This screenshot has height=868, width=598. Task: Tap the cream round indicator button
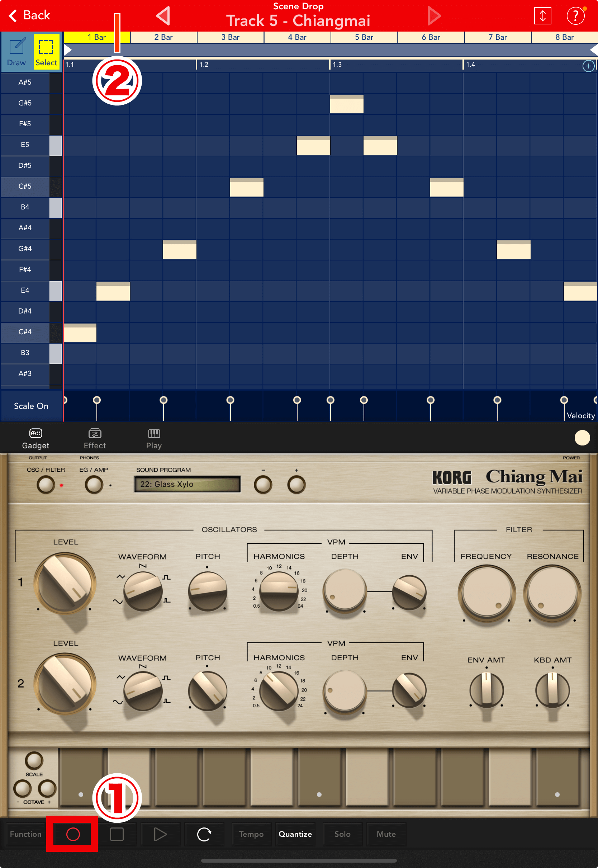point(582,438)
